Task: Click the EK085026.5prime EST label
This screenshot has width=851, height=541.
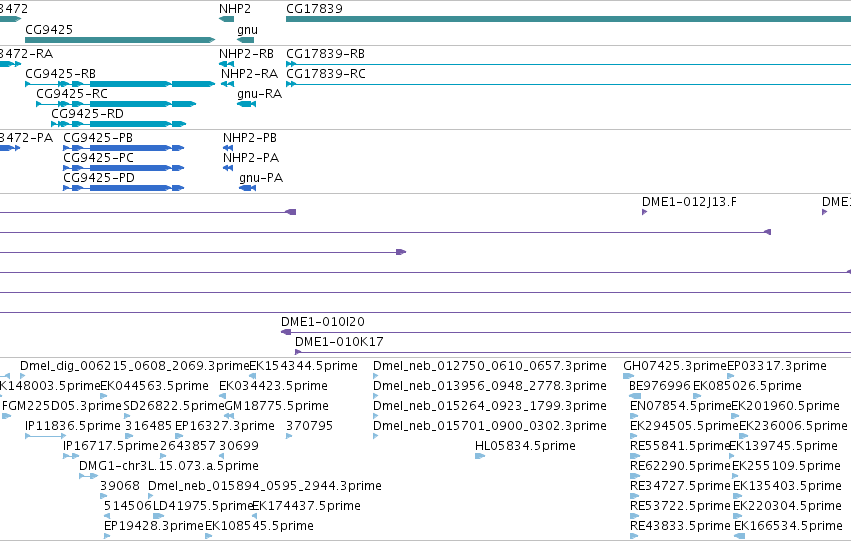Action: (747, 386)
